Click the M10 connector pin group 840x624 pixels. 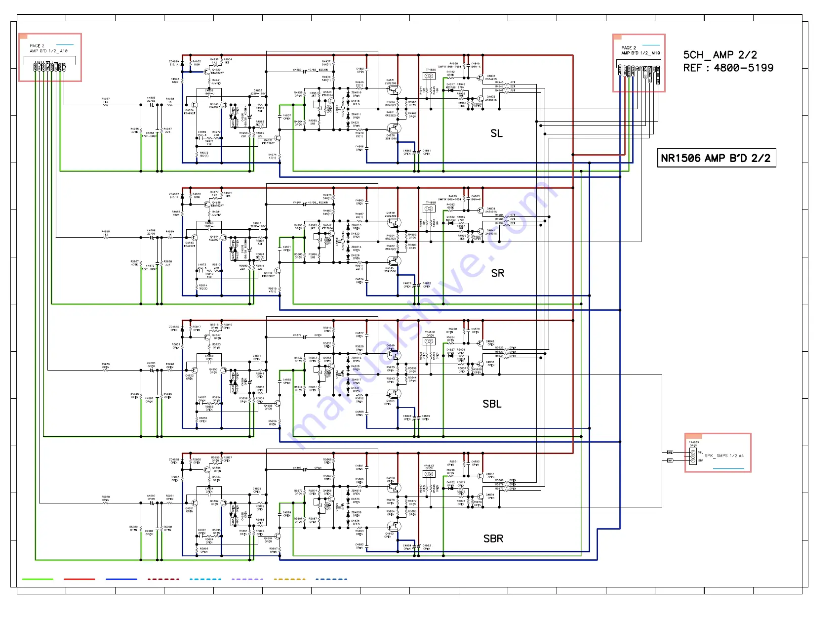click(x=640, y=74)
